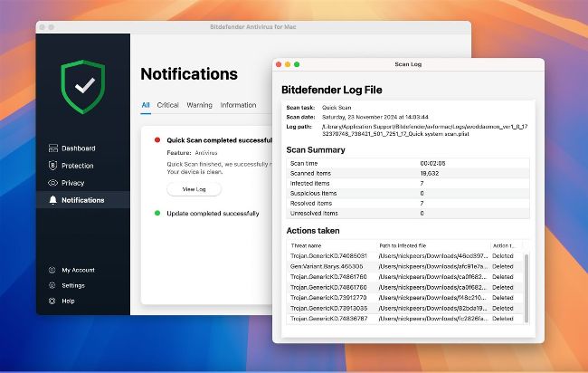Click the Dashboard icon in the sidebar

(x=53, y=148)
